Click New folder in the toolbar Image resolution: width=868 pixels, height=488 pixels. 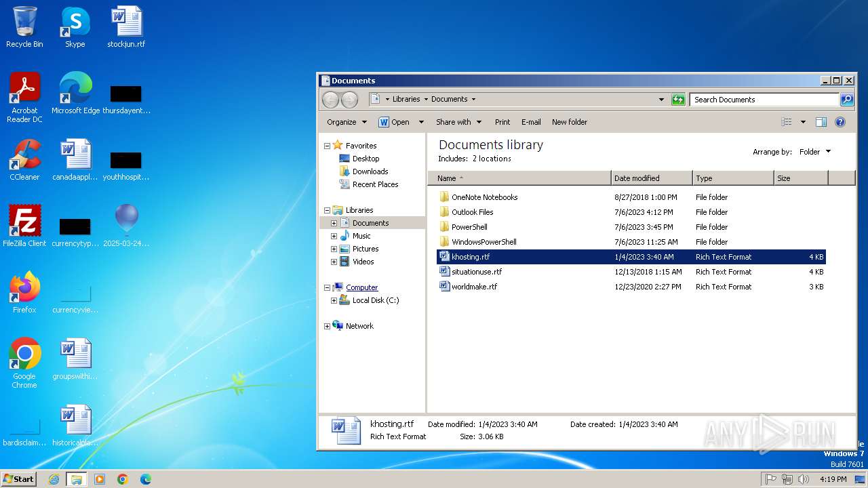pyautogui.click(x=570, y=122)
